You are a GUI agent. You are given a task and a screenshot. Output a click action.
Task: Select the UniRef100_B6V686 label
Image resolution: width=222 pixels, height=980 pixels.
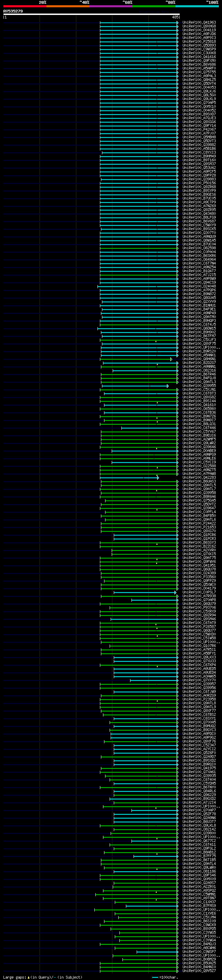[x=199, y=65]
